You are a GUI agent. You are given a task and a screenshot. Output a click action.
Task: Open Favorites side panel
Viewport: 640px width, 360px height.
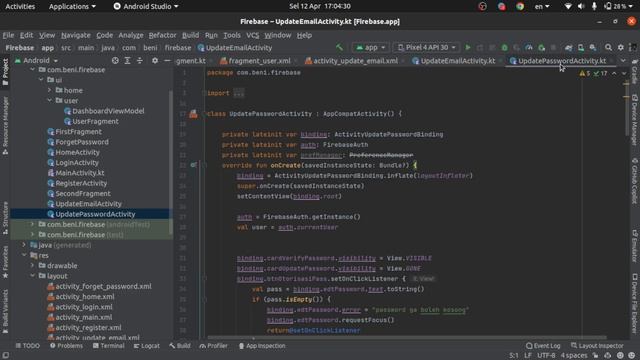click(x=5, y=262)
